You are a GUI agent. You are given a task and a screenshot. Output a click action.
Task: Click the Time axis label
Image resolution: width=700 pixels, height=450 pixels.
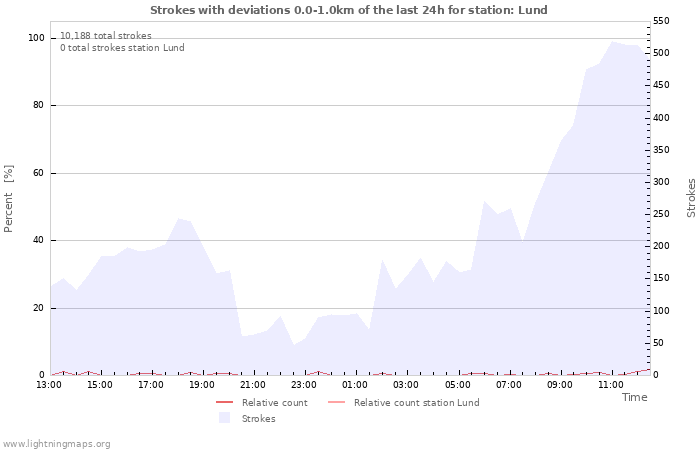tap(634, 397)
